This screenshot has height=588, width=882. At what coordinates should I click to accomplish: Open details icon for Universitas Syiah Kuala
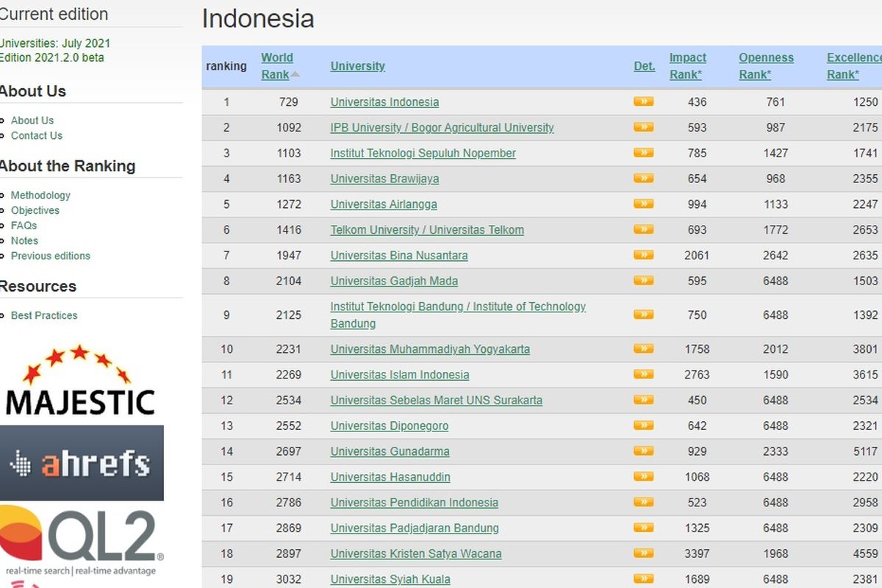pyautogui.click(x=643, y=578)
